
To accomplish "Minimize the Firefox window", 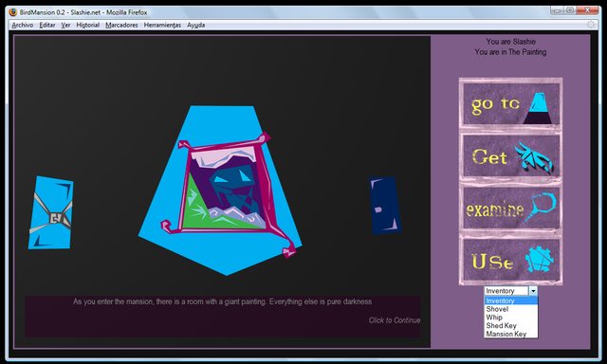I will [x=557, y=10].
